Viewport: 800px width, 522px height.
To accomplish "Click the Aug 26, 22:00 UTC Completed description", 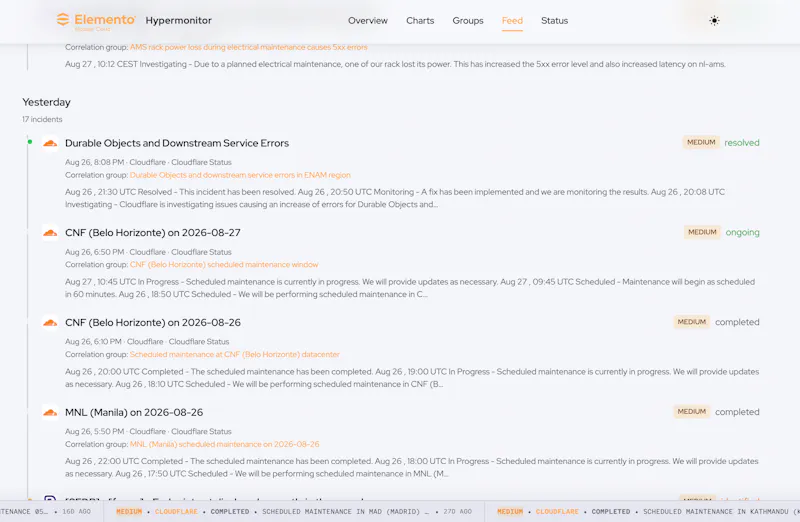I will 412,467.
